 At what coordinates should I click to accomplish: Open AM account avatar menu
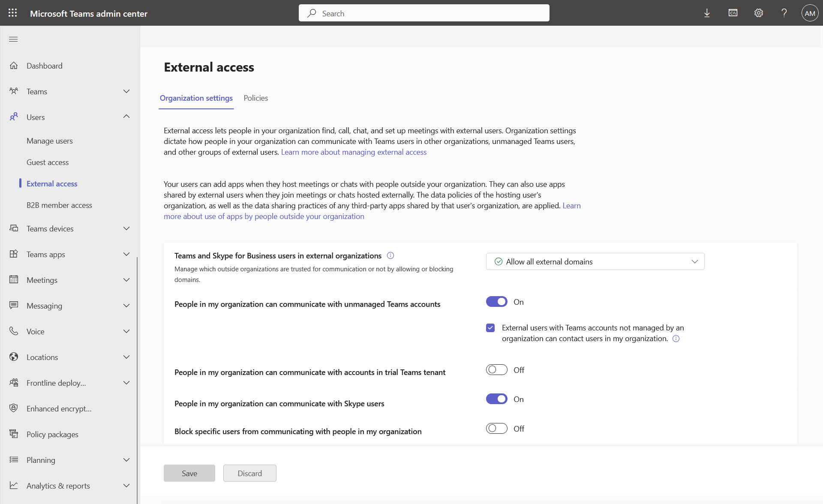[810, 13]
